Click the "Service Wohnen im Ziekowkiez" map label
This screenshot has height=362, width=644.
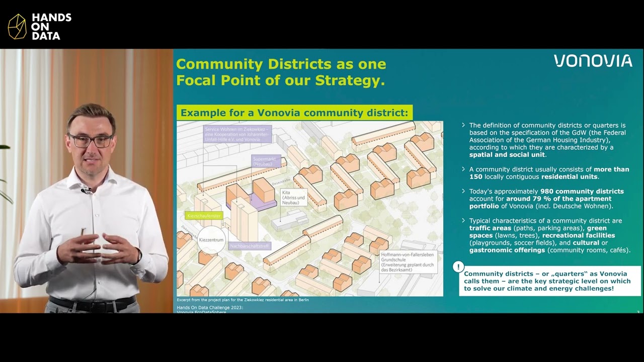pos(237,134)
